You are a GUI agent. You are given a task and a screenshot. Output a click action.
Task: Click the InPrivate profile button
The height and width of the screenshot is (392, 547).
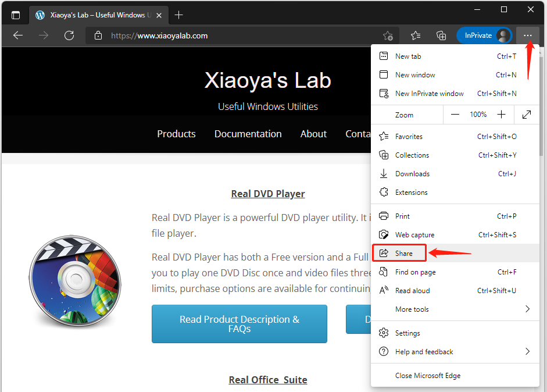click(484, 35)
